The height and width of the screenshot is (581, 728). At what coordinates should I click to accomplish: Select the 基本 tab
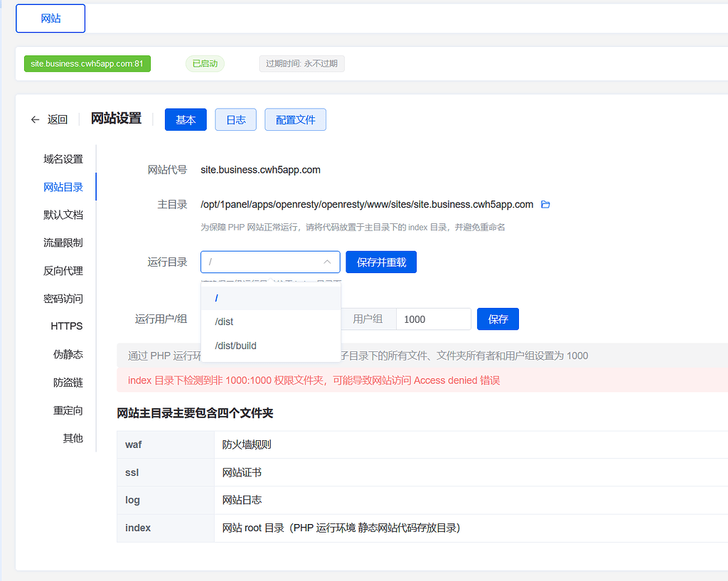click(186, 119)
